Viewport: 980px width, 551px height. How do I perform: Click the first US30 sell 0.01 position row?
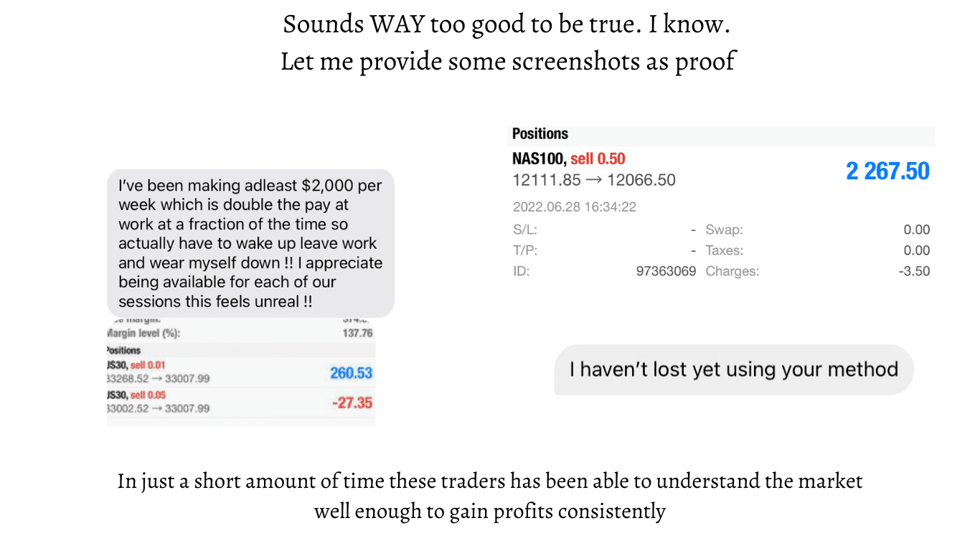pos(240,372)
